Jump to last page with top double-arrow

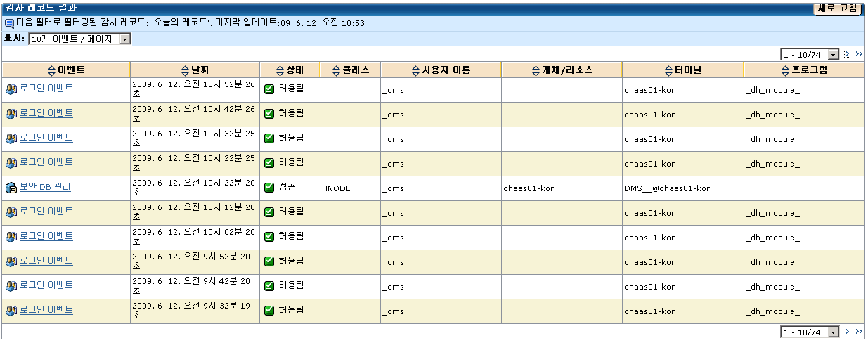859,54
